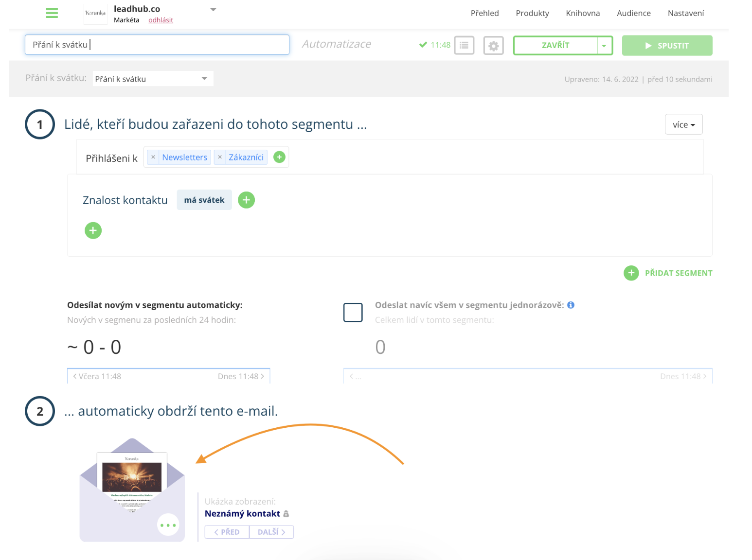
Task: Click the odhlásit logout link
Action: tap(161, 20)
